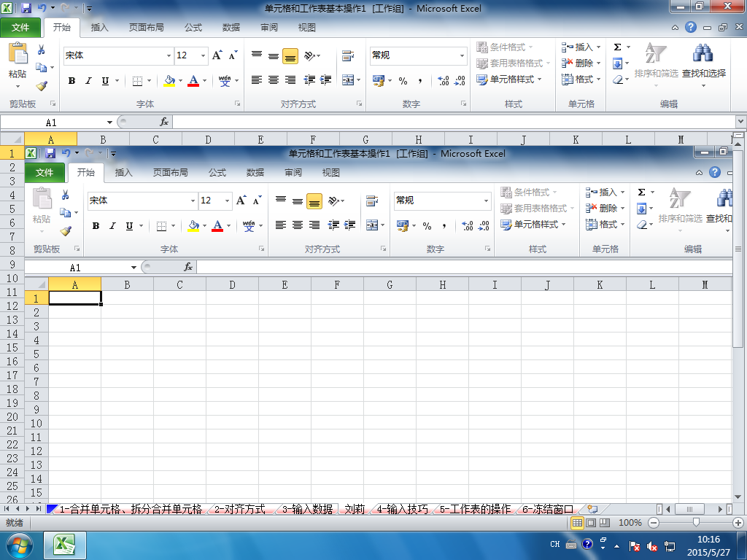Open the 刘莉 sheet tab

click(x=355, y=509)
